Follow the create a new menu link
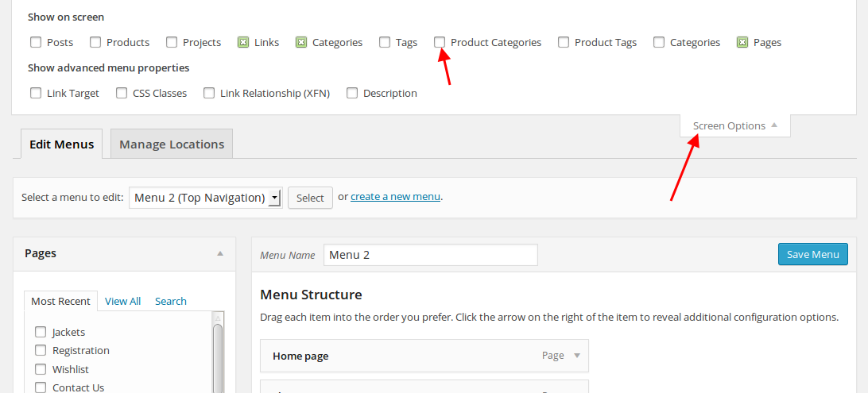868x393 pixels. 396,196
